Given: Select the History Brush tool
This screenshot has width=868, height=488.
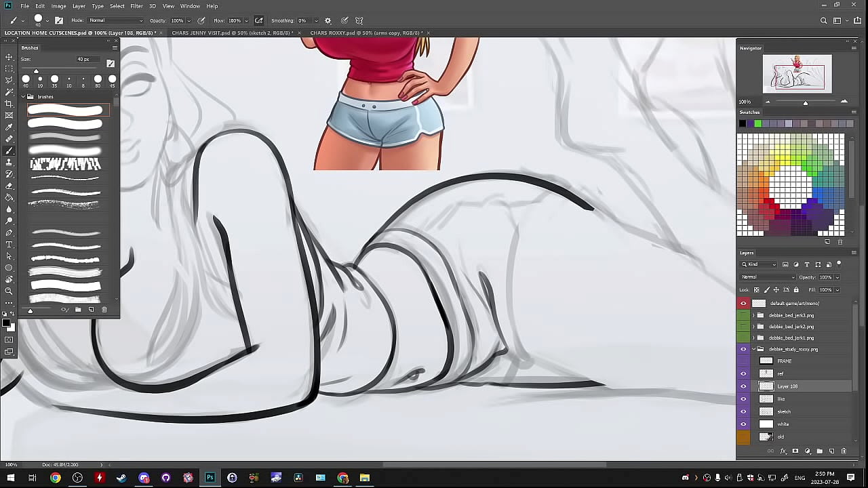Looking at the screenshot, I should point(9,174).
